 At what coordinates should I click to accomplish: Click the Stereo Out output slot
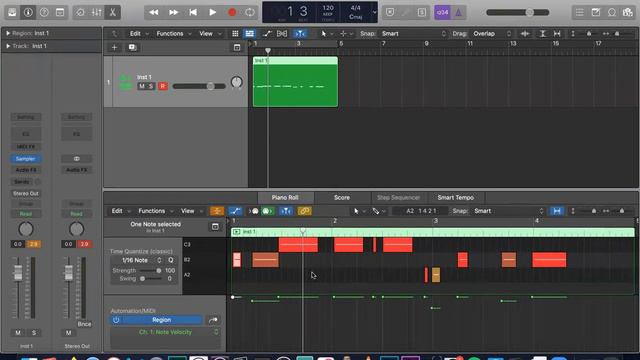(x=25, y=193)
